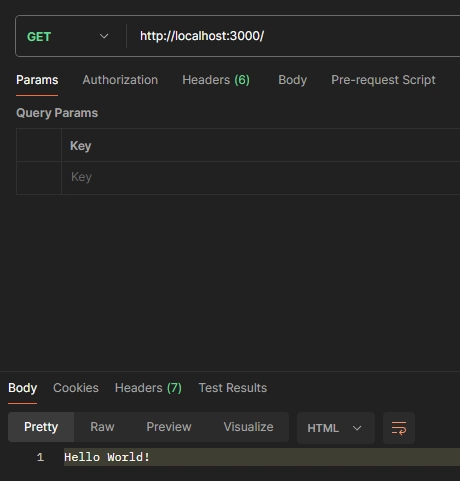Select the response Body tab beside Cookies

click(23, 388)
